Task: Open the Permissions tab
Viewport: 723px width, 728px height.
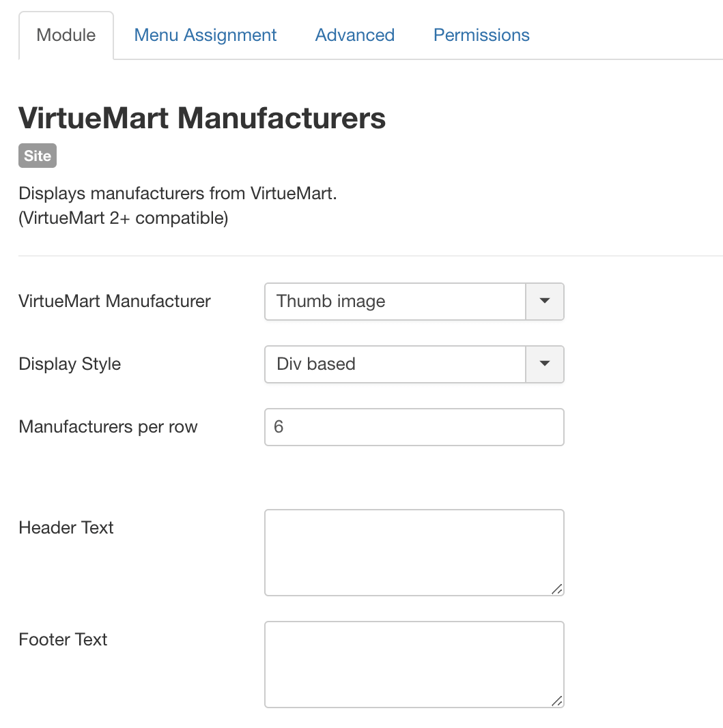Action: click(481, 35)
